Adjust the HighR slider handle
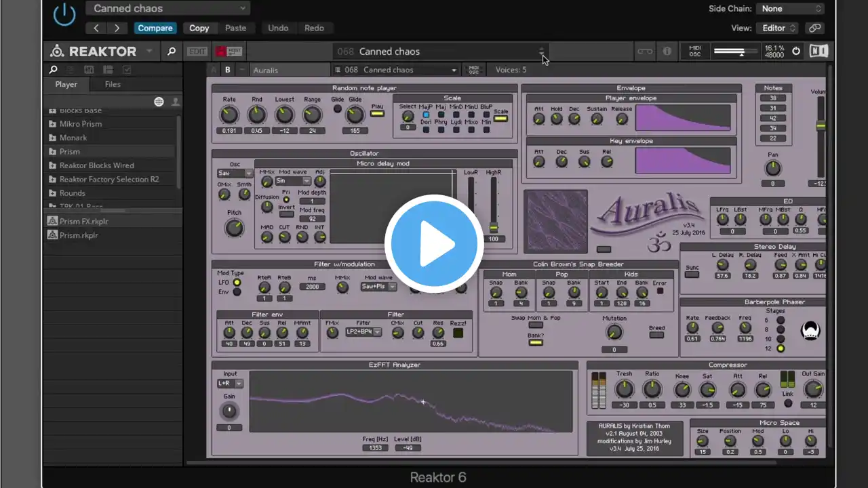The image size is (868, 488). pyautogui.click(x=494, y=228)
